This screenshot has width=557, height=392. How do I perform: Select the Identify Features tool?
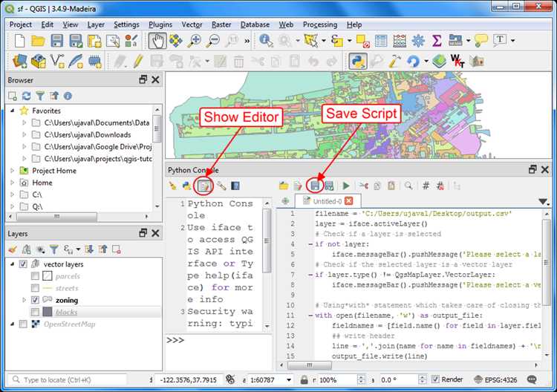click(266, 41)
